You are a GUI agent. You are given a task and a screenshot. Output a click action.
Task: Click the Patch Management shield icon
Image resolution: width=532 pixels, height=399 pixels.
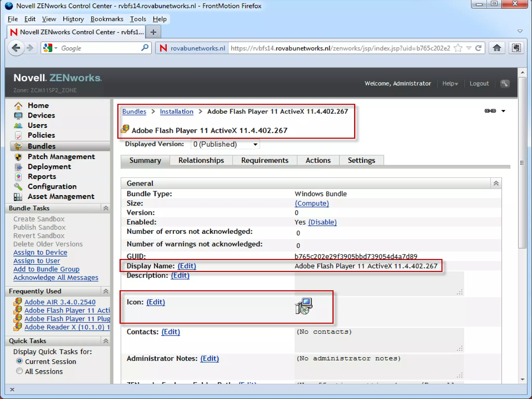coord(18,157)
